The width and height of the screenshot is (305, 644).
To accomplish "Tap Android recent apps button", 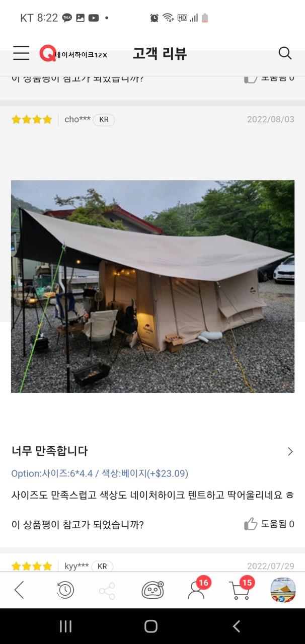I will point(65,626).
